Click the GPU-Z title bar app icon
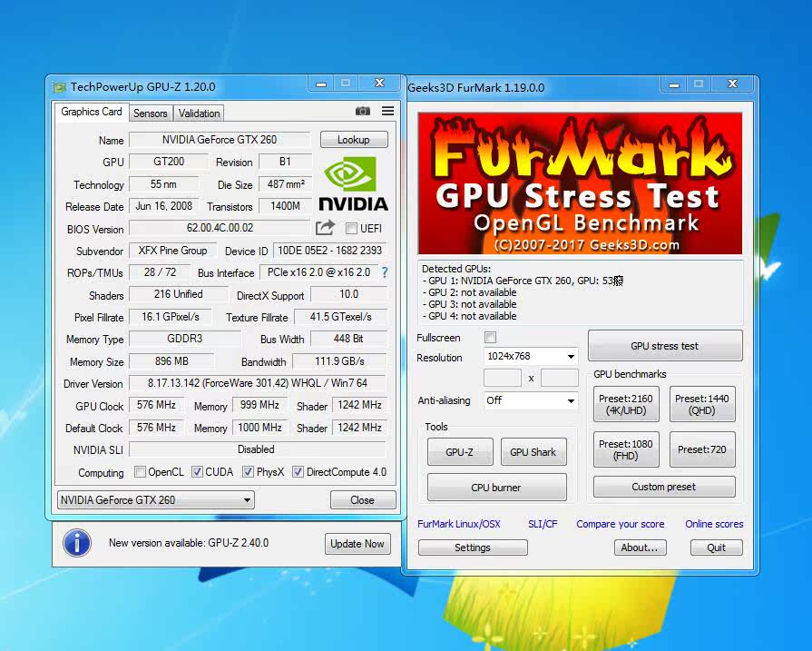 [x=60, y=87]
